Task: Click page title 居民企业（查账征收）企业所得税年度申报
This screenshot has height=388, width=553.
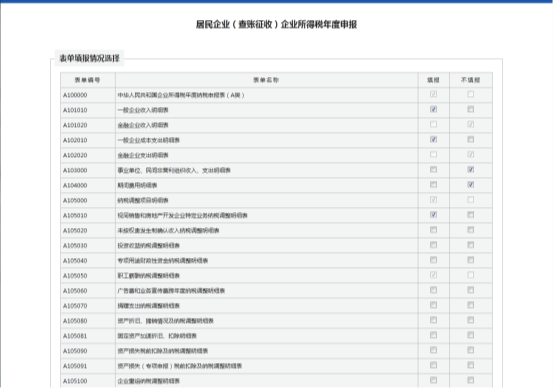Action: point(276,24)
